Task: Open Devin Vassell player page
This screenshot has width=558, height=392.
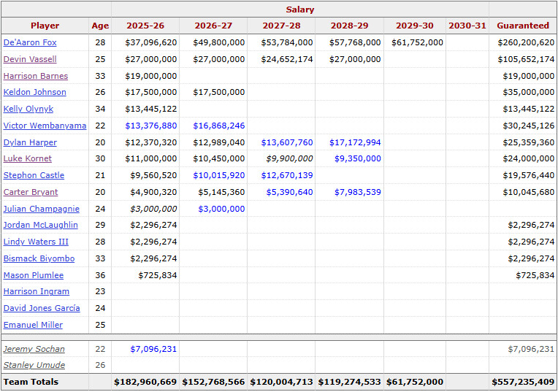Action: (x=30, y=59)
